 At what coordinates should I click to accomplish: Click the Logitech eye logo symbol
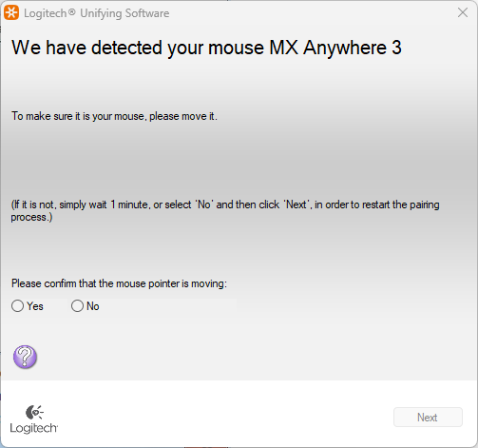click(x=34, y=412)
